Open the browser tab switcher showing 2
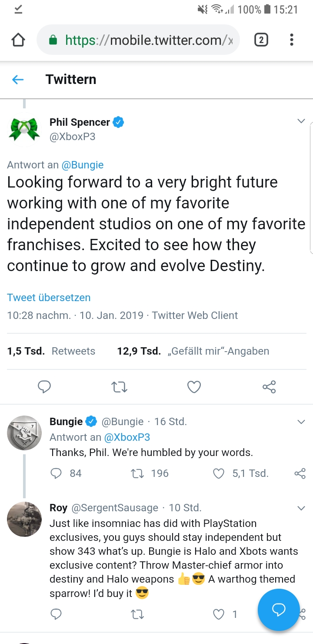The height and width of the screenshot is (644, 313). click(x=261, y=40)
